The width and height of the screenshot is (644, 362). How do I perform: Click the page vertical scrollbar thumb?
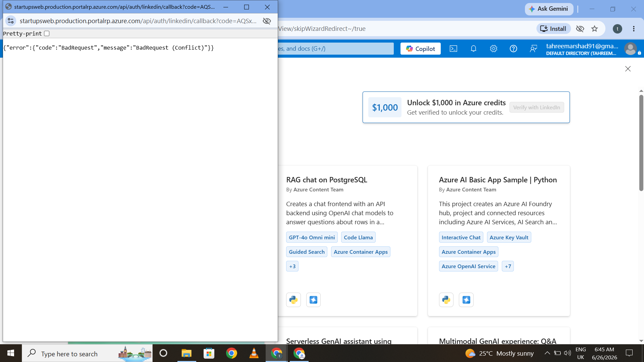[x=641, y=143]
